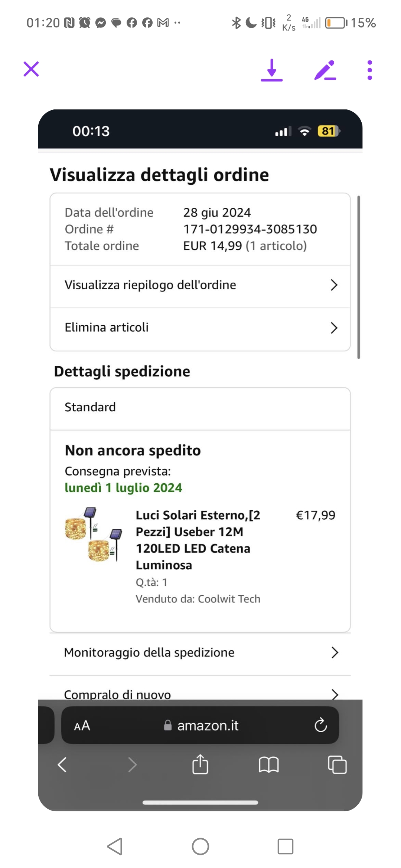This screenshot has width=401, height=868.
Task: Tap the AA text size button
Action: (82, 725)
